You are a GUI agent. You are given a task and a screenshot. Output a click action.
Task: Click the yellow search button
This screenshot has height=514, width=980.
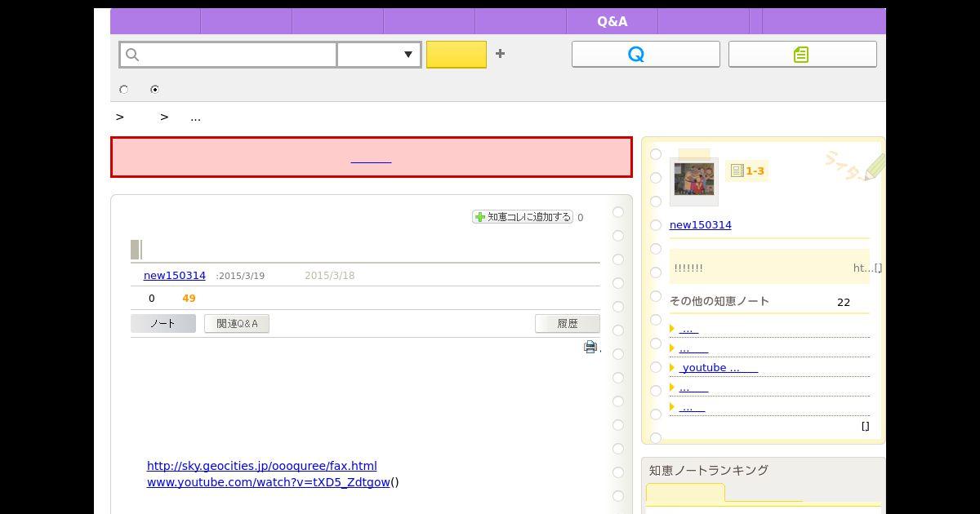click(x=457, y=55)
